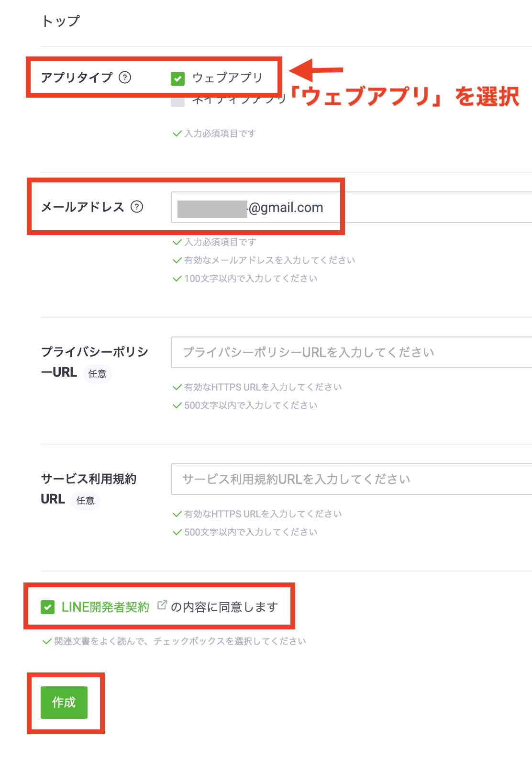The width and height of the screenshot is (532, 761).
Task: Enable the ネイティブアプリ checkbox
Action: click(177, 101)
